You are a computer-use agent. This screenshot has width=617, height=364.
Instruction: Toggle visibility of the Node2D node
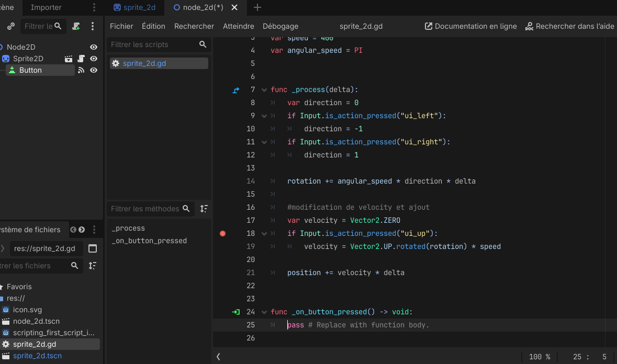(x=94, y=47)
